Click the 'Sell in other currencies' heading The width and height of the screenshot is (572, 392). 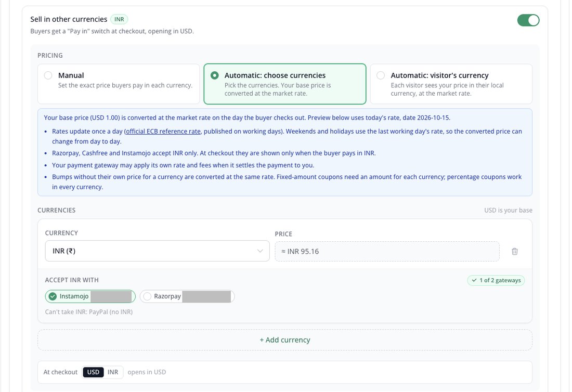click(x=69, y=19)
